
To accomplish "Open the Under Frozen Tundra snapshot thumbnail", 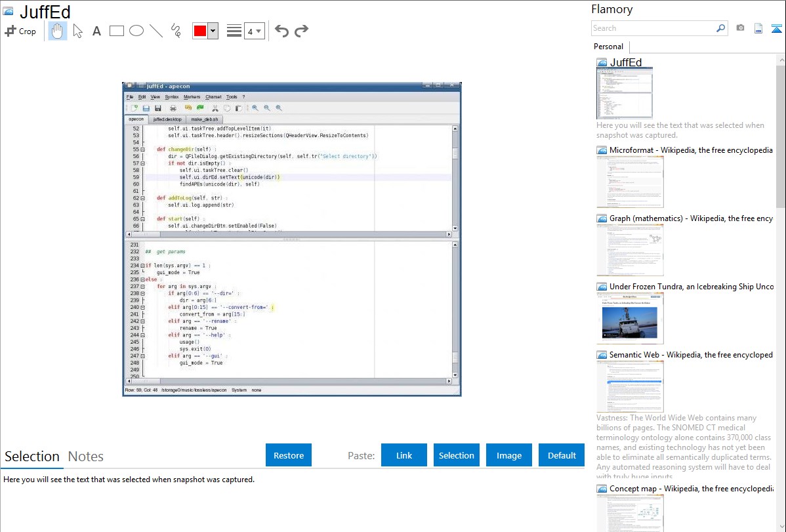I will 630,318.
